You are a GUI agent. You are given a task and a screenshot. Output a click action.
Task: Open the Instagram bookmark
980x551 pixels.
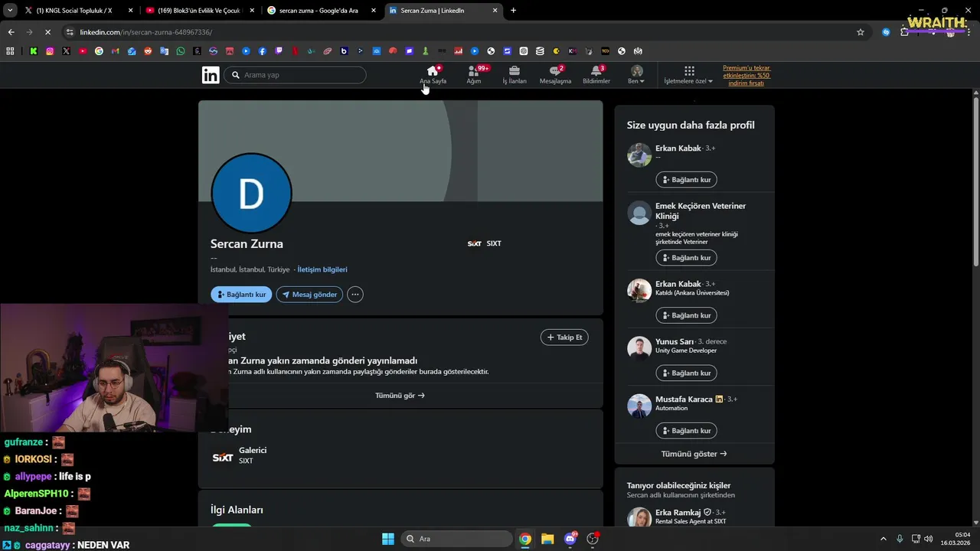pyautogui.click(x=50, y=51)
